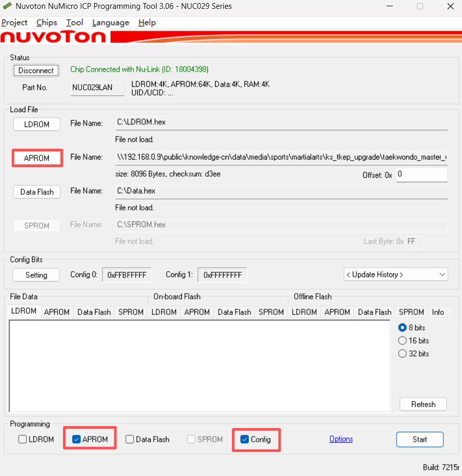Uncheck the APROM programming checkbox
Image resolution: width=462 pixels, height=476 pixels.
coord(76,439)
